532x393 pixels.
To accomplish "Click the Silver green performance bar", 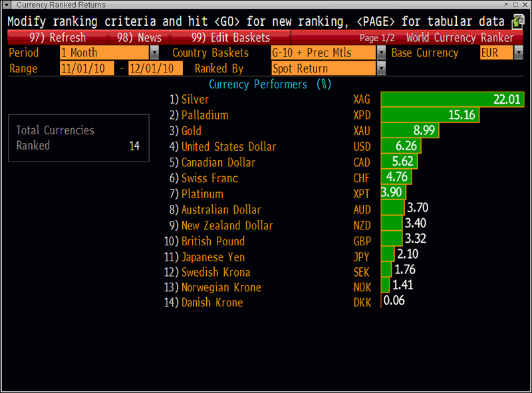I will coord(452,100).
